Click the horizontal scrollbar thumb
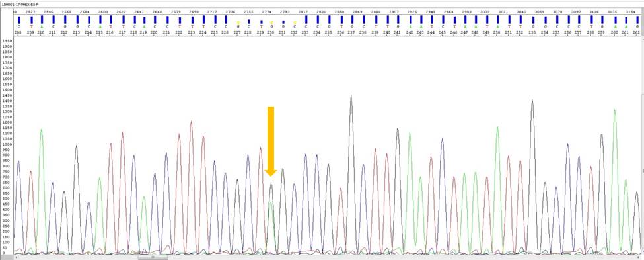Viewport: 644px width, 260px height. pyautogui.click(x=153, y=257)
